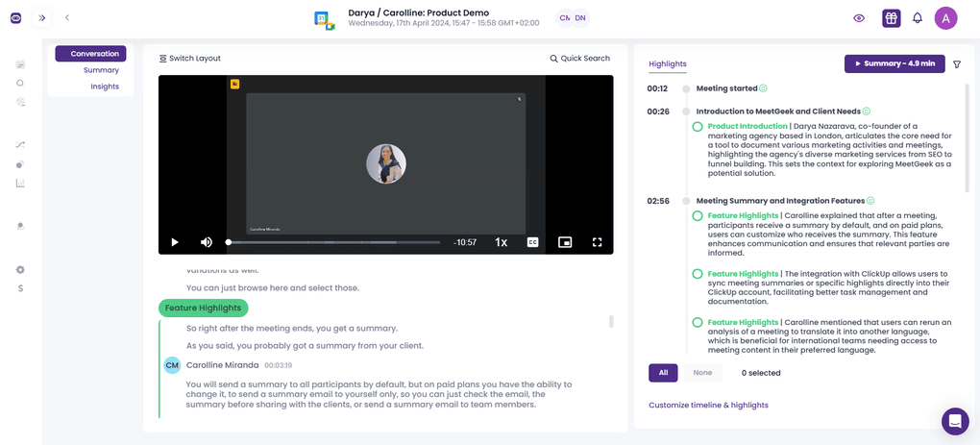This screenshot has width=980, height=445.
Task: Click the Product Introduction label
Action: [x=747, y=126]
